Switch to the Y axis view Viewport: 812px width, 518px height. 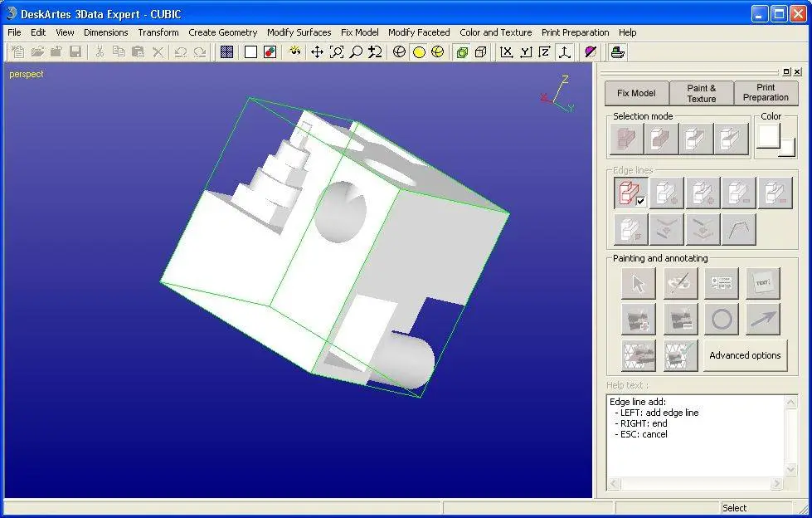point(525,51)
